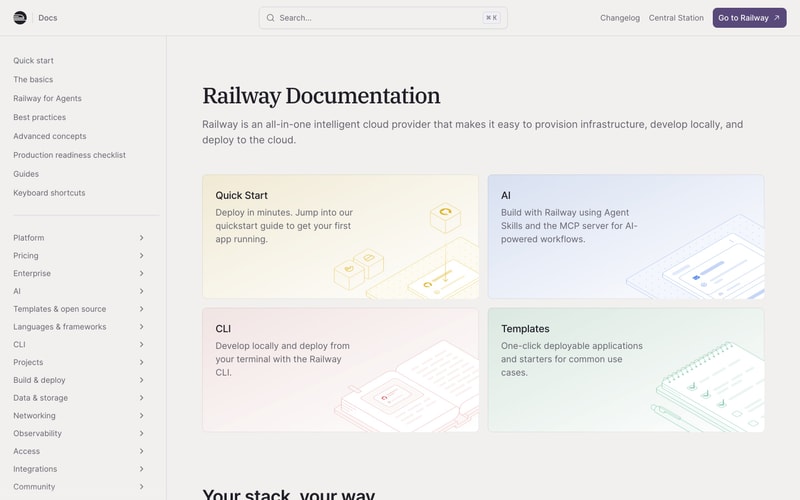
Task: Expand the Platform section chevron
Action: (141, 238)
